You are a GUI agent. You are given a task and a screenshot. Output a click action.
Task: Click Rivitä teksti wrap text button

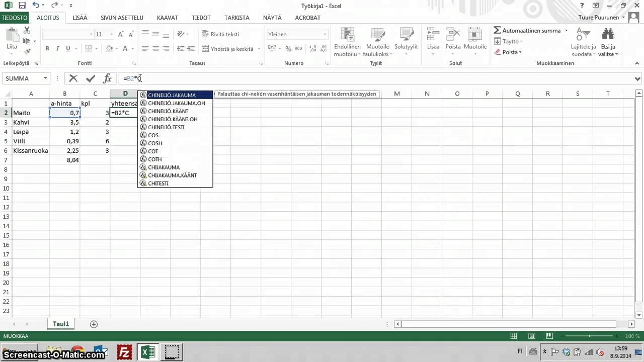tap(220, 34)
